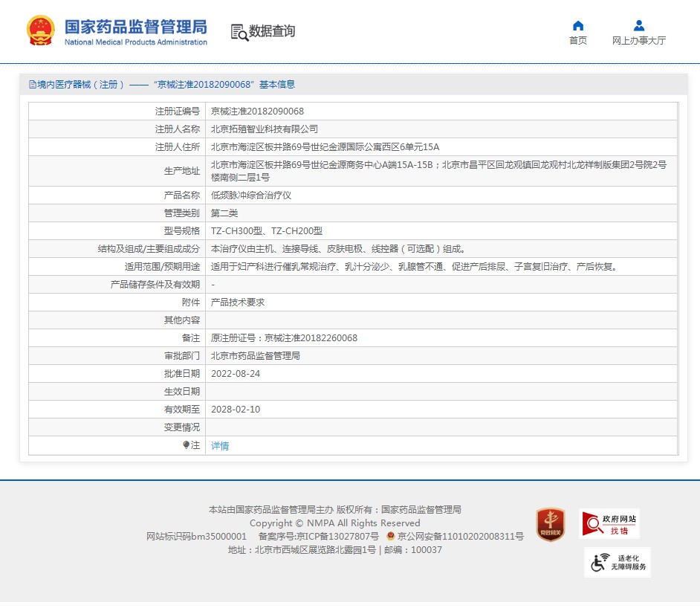Select registrant name 北京拓殖智业科技有限公司
This screenshot has width=700, height=611.
point(265,129)
